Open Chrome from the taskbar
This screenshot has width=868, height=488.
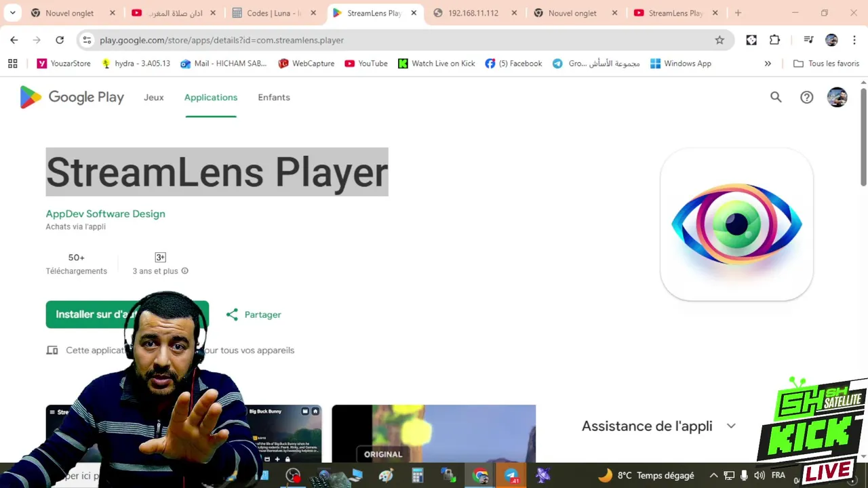(480, 476)
